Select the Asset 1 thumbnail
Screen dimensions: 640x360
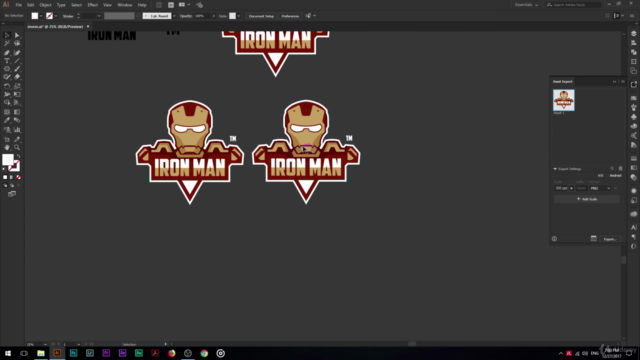pyautogui.click(x=564, y=100)
